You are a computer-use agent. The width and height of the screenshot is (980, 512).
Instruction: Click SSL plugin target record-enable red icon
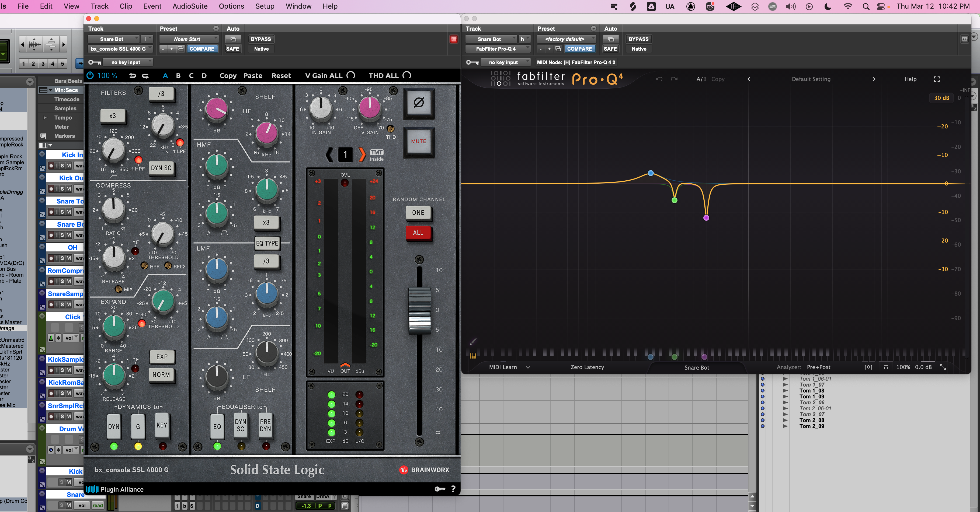coord(453,39)
